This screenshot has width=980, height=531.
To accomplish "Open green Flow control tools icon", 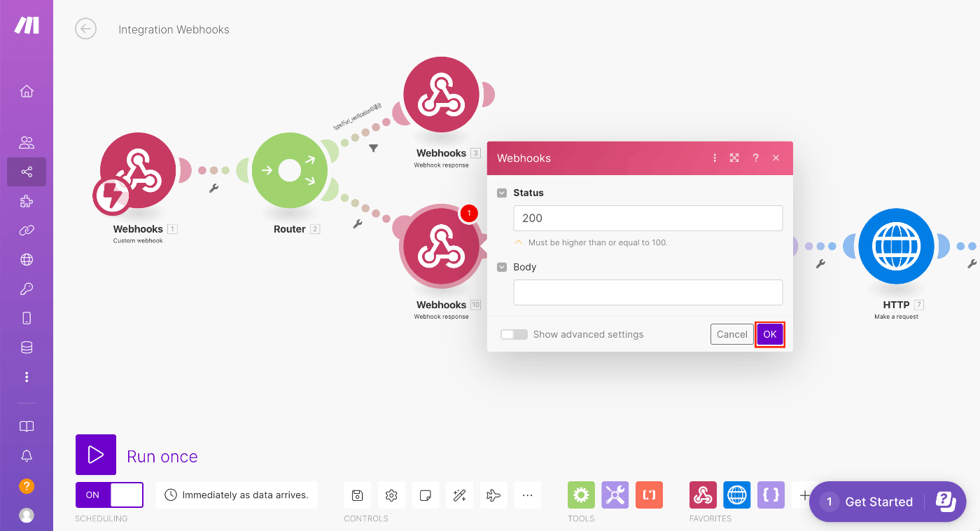I will coord(581,495).
